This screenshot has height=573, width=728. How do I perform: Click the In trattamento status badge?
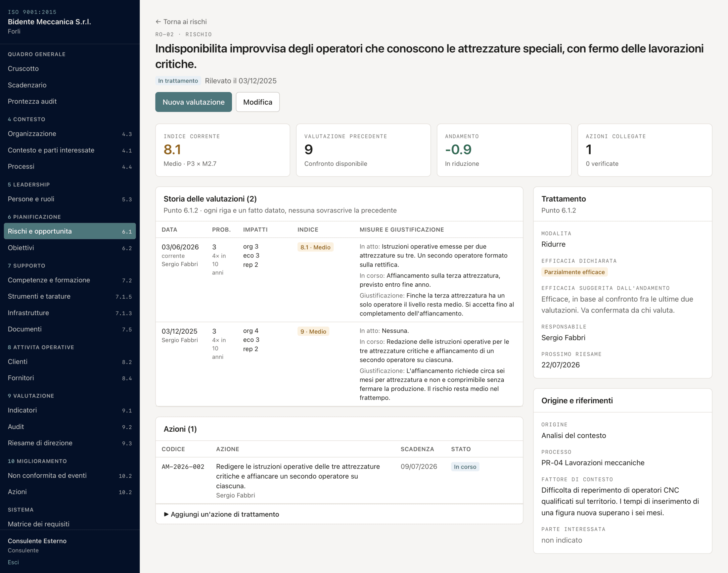click(x=178, y=81)
